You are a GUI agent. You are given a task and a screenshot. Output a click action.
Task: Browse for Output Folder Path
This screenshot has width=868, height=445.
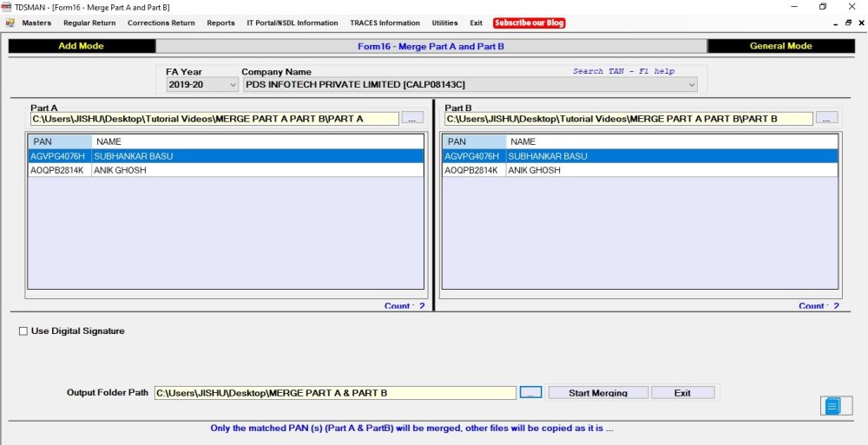530,392
